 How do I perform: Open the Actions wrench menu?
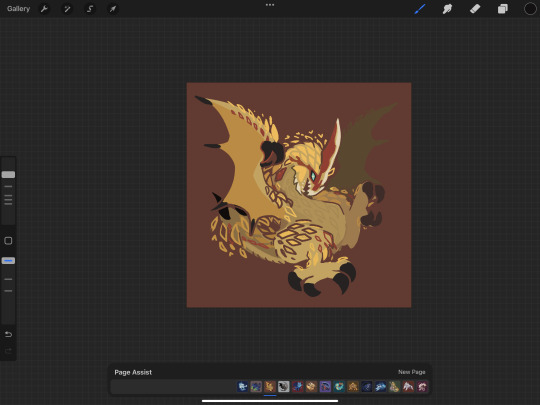tap(44, 9)
